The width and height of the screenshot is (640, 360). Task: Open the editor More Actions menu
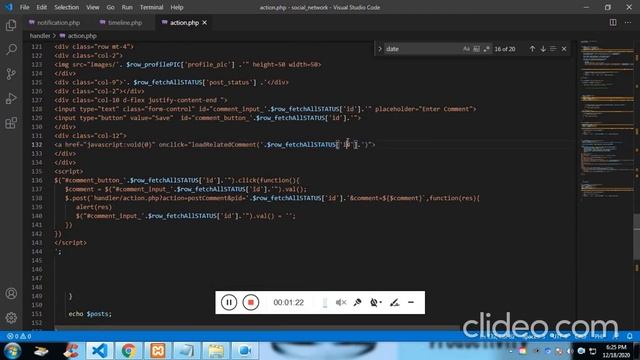coord(628,22)
